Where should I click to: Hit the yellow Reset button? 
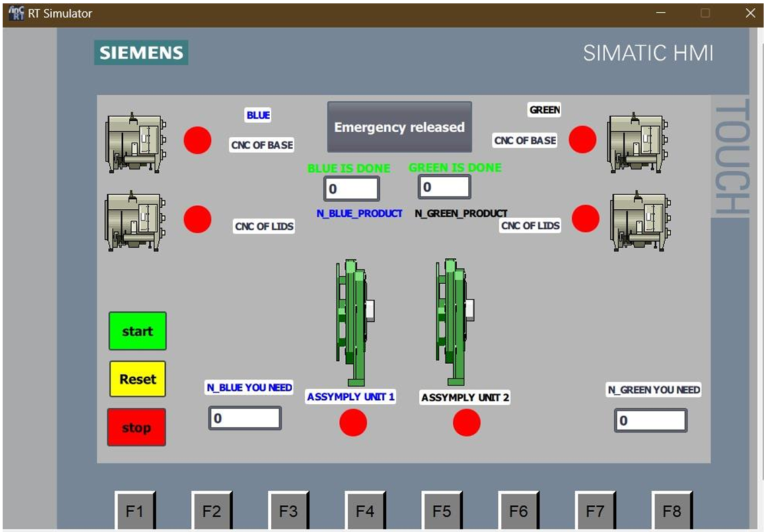coord(137,379)
